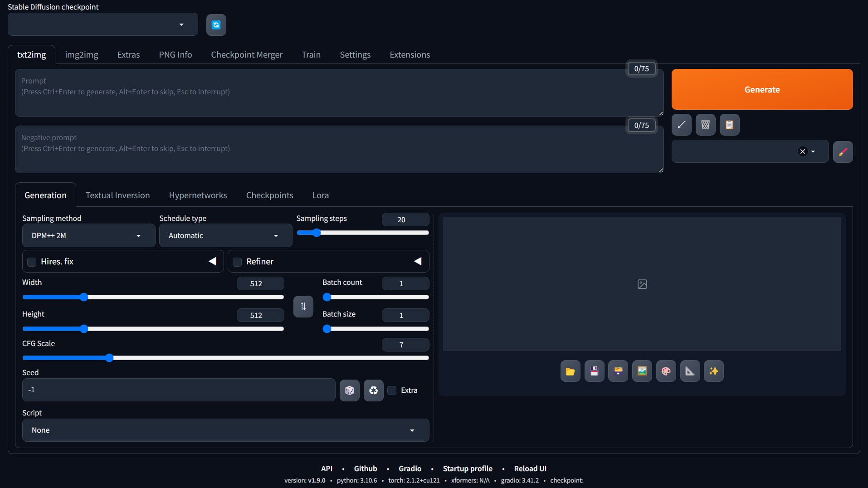Screen dimensions: 868x488
Task: Adjust the Height slider
Action: [153, 329]
